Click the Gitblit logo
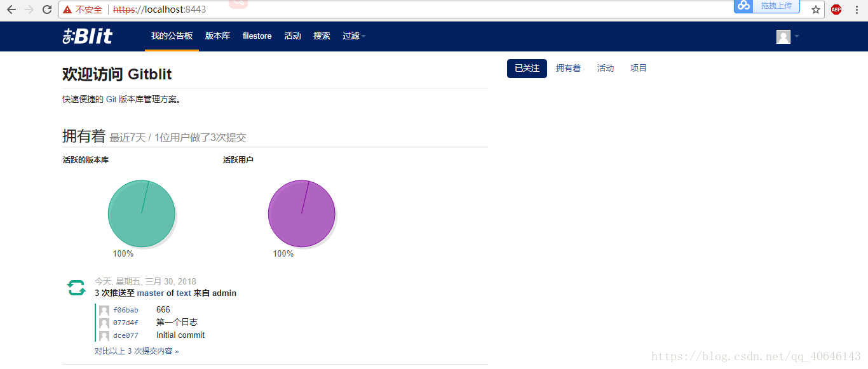The height and width of the screenshot is (369, 868). 88,36
